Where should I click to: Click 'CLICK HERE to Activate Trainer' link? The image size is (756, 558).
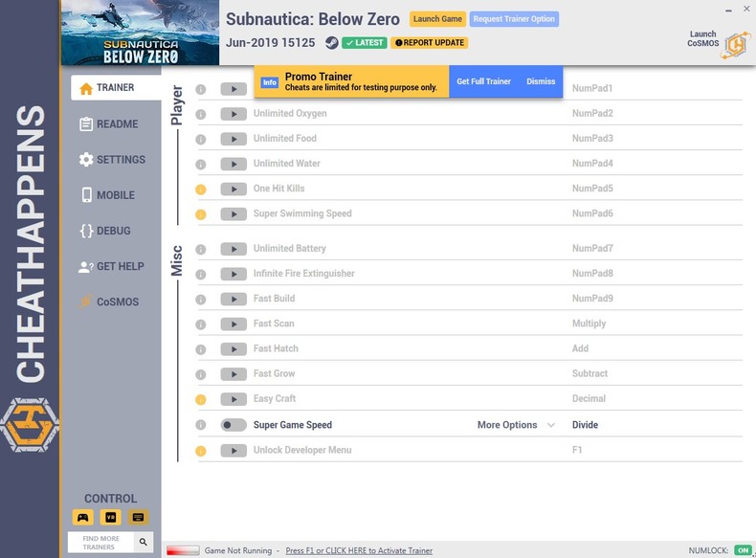coord(359,550)
